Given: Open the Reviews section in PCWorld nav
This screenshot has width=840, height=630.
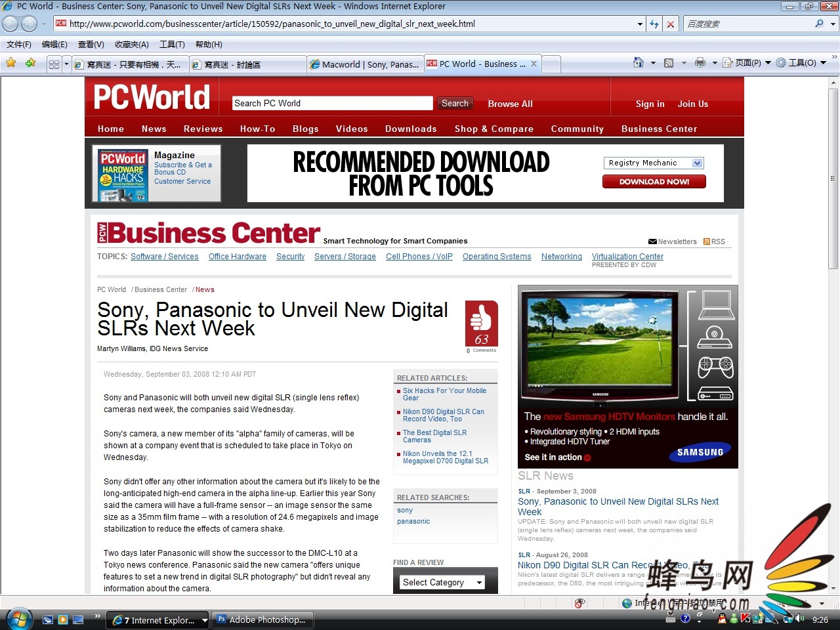Looking at the screenshot, I should pyautogui.click(x=203, y=129).
